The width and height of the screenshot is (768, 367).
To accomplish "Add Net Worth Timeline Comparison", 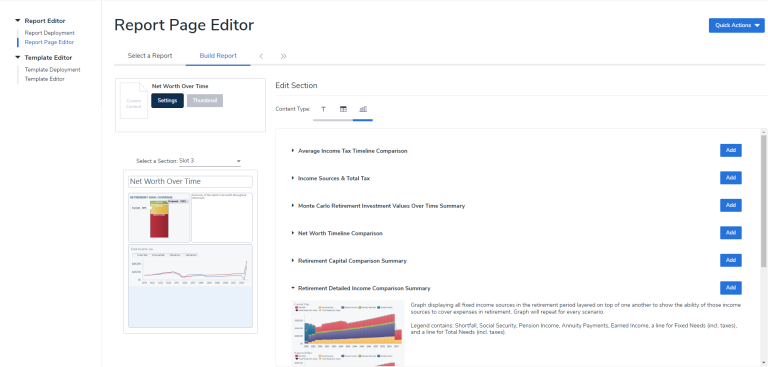I will (x=731, y=233).
